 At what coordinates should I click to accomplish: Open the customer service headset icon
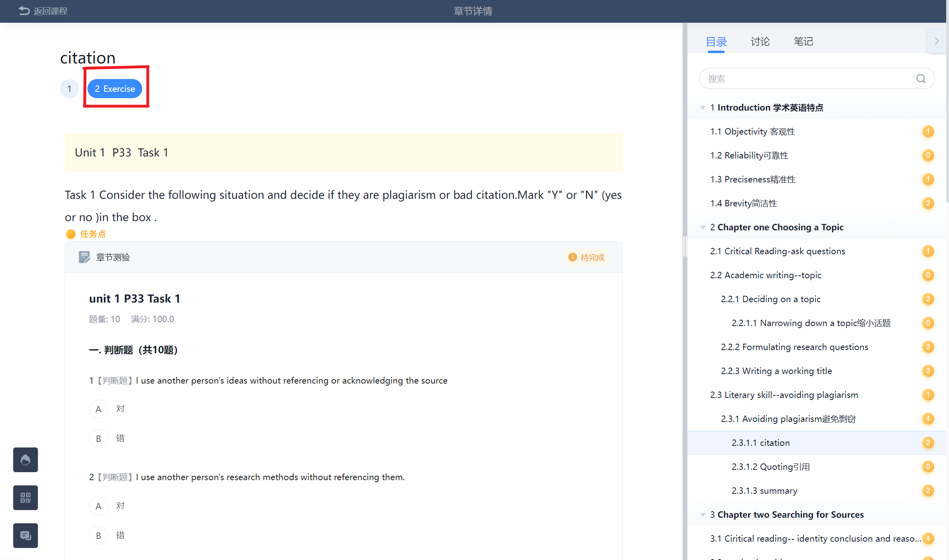[x=26, y=460]
